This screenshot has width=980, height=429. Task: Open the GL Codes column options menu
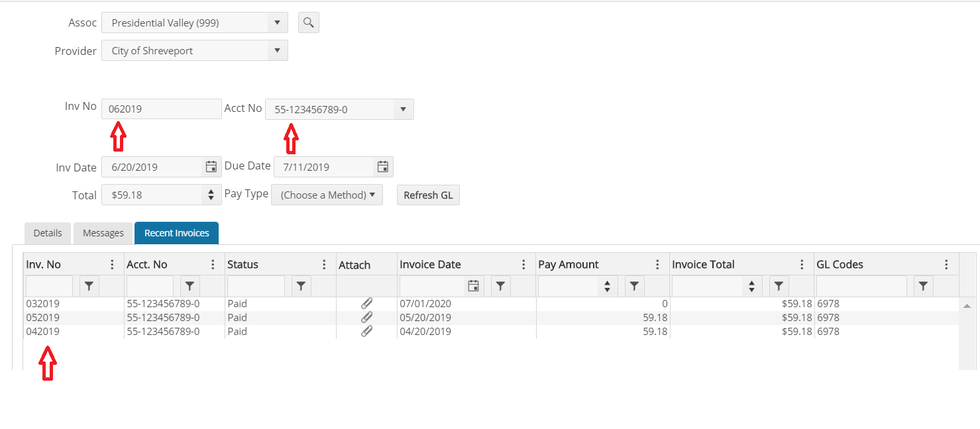[x=946, y=264]
